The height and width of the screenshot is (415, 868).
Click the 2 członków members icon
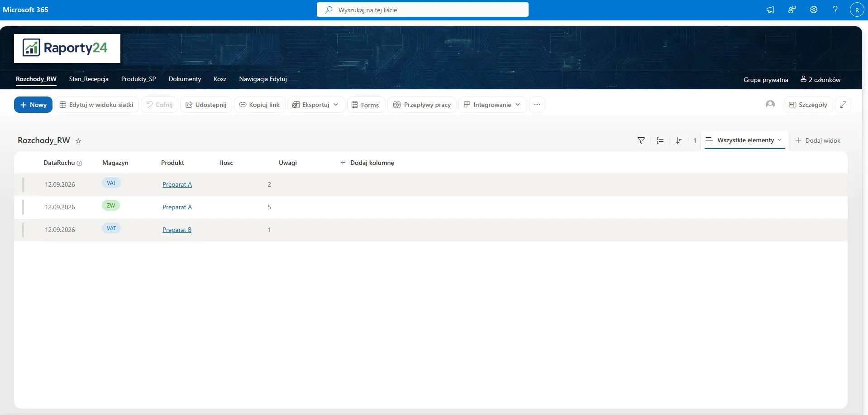(803, 79)
